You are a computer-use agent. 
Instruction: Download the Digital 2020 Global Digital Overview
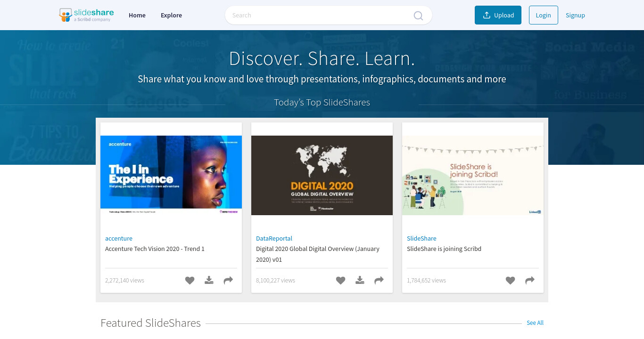[360, 281]
